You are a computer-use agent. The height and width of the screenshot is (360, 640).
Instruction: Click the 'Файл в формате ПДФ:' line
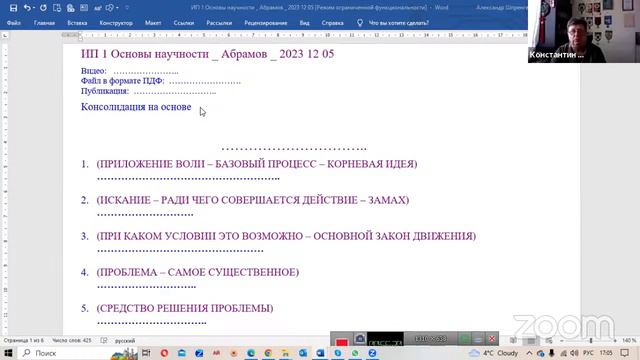161,81
